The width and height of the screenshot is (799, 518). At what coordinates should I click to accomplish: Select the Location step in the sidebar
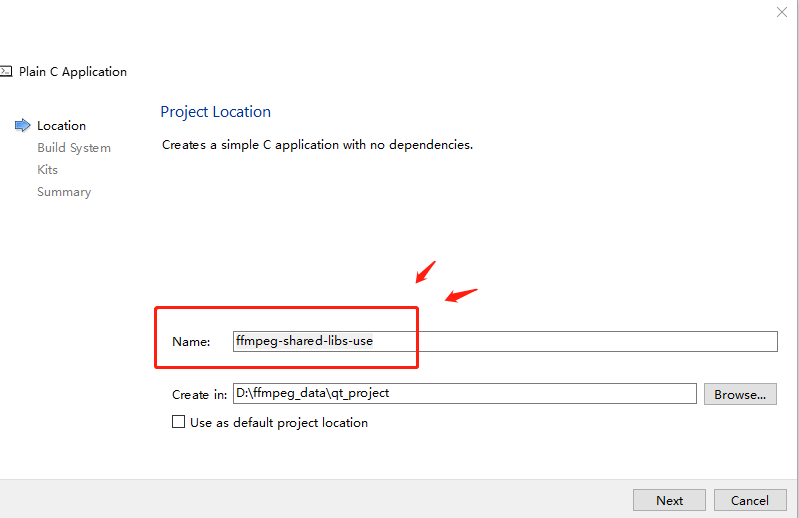pyautogui.click(x=61, y=126)
